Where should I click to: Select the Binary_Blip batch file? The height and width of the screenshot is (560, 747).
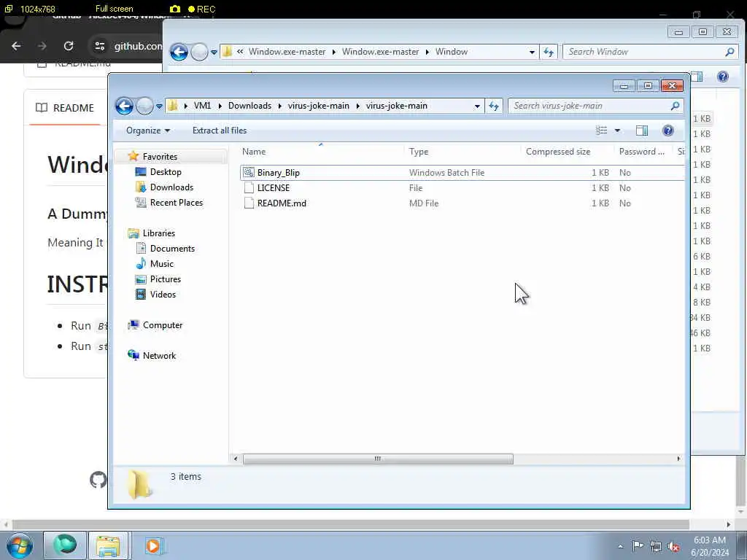click(462, 173)
